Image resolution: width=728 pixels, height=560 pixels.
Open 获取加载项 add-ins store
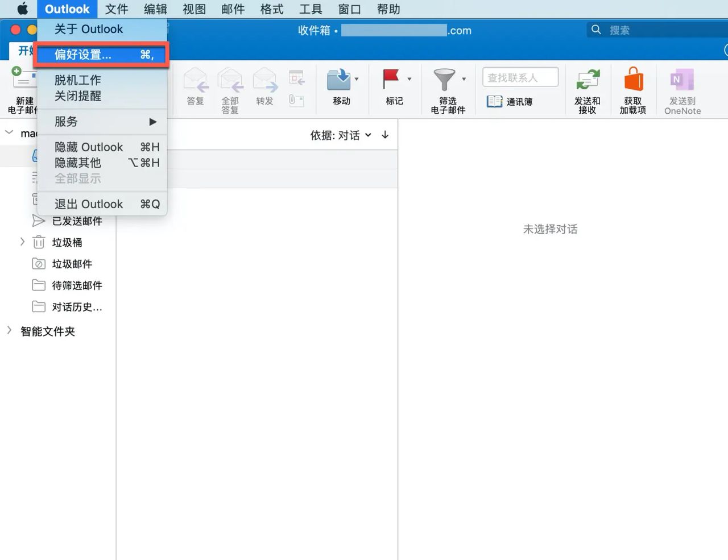click(633, 90)
